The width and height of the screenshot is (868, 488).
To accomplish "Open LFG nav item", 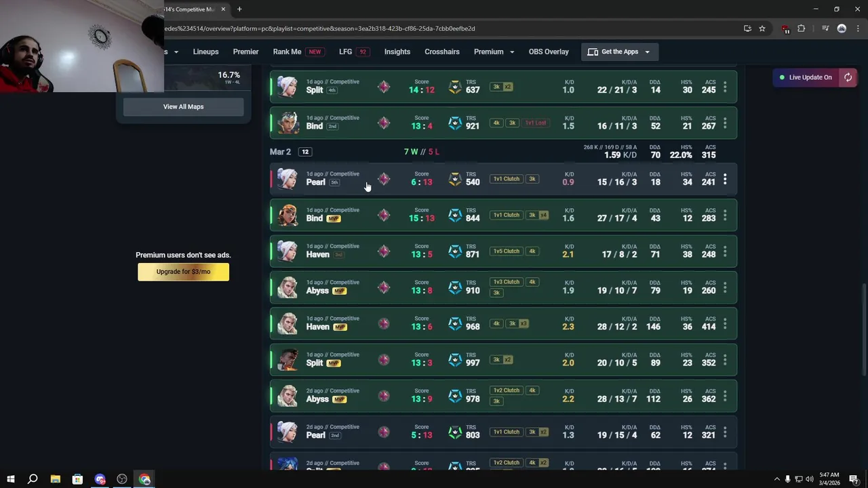I will tap(353, 52).
